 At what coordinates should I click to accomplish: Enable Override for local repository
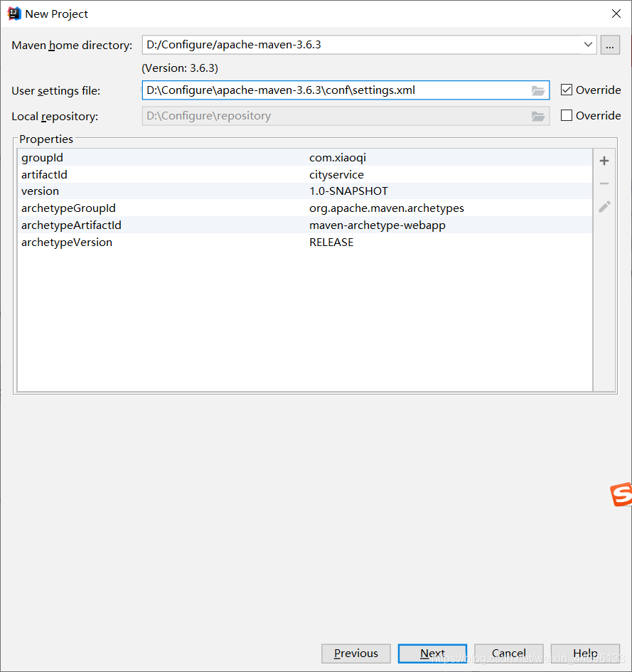pyautogui.click(x=567, y=115)
